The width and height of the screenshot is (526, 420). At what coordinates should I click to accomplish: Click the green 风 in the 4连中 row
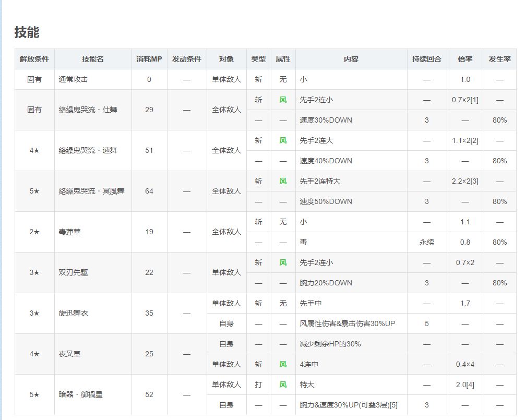tap(283, 364)
